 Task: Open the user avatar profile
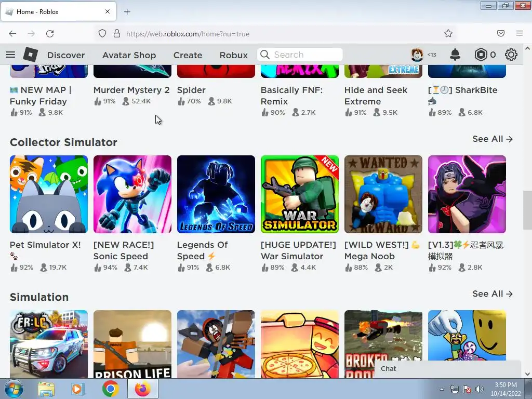[x=417, y=55]
